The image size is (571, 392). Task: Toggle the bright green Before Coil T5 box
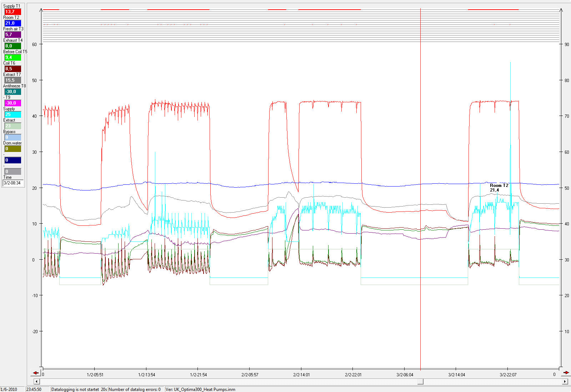point(12,57)
